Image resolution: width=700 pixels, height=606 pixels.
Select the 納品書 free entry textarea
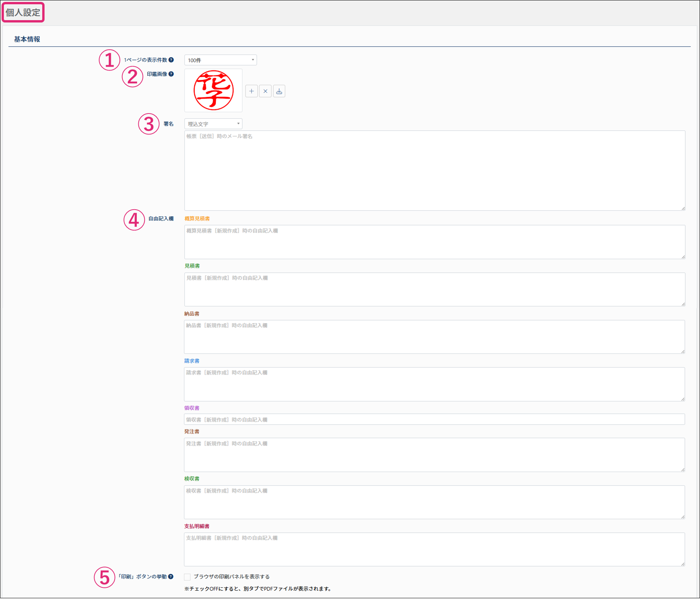pyautogui.click(x=434, y=337)
